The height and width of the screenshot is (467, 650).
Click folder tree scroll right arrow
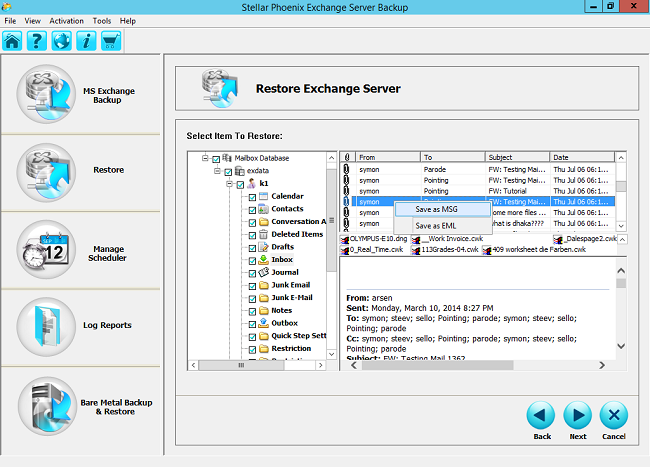coord(320,365)
